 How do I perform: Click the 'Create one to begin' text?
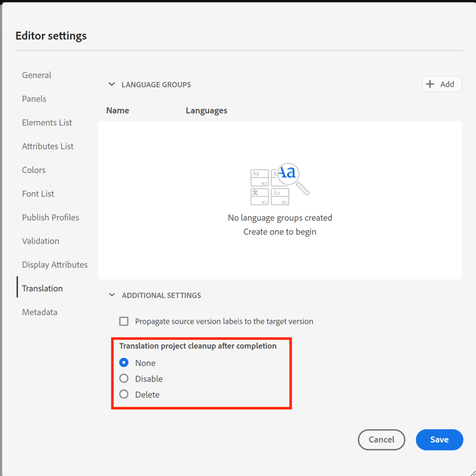(x=280, y=232)
